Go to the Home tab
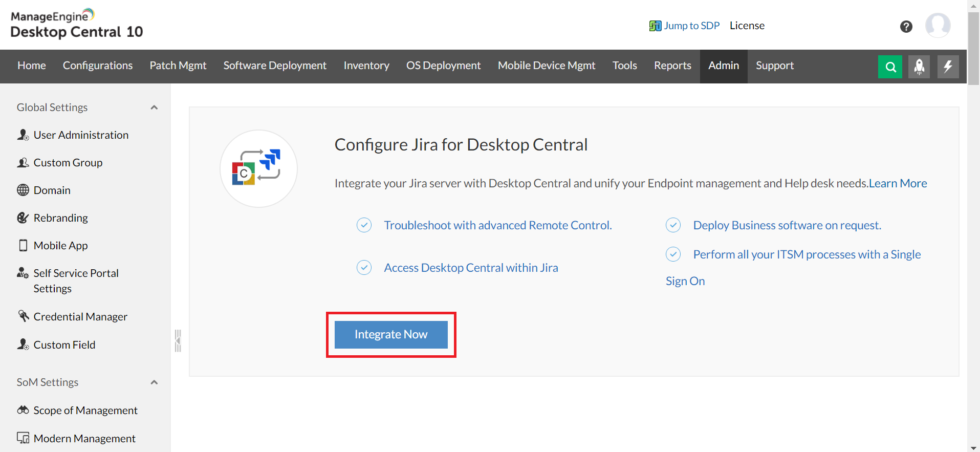980x452 pixels. (32, 66)
